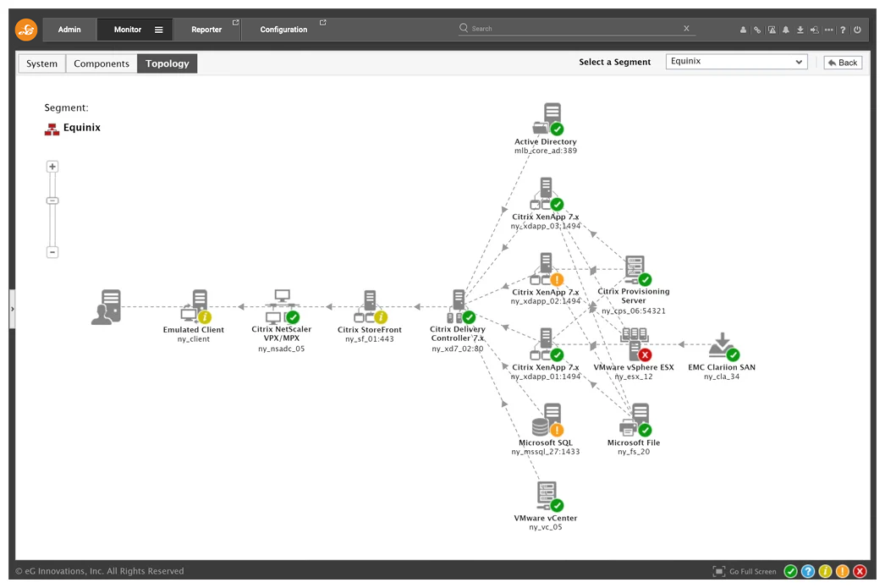The height and width of the screenshot is (588, 885).
Task: Click the red critical status legend icon
Action: tap(860, 571)
